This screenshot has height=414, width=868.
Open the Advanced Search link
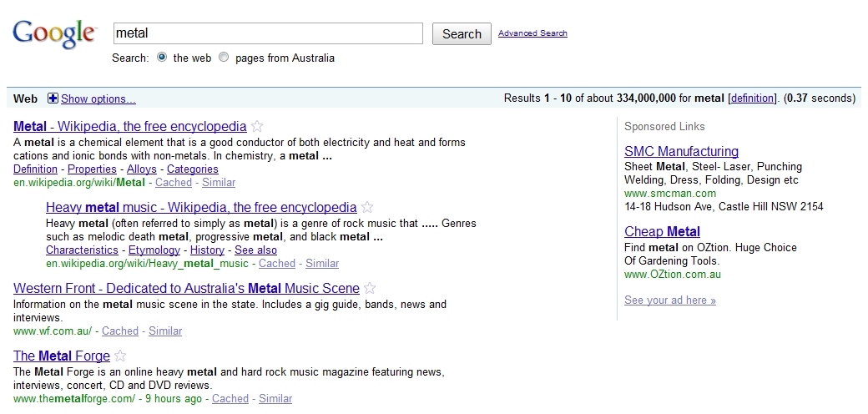pyautogui.click(x=532, y=33)
